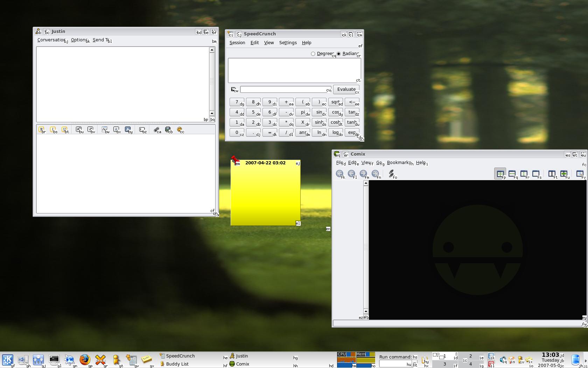
Task: Select the sqrt function in SpeedCrunch
Action: (335, 102)
